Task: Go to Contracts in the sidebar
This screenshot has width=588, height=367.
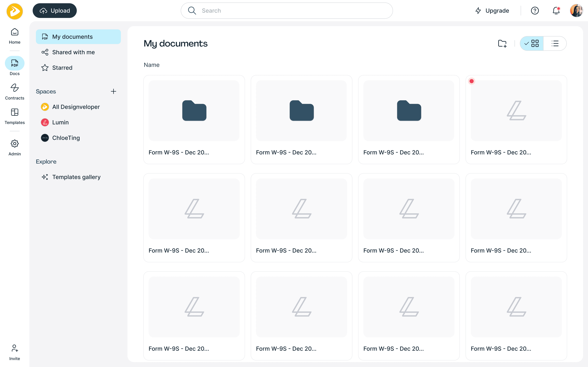Action: 15,91
